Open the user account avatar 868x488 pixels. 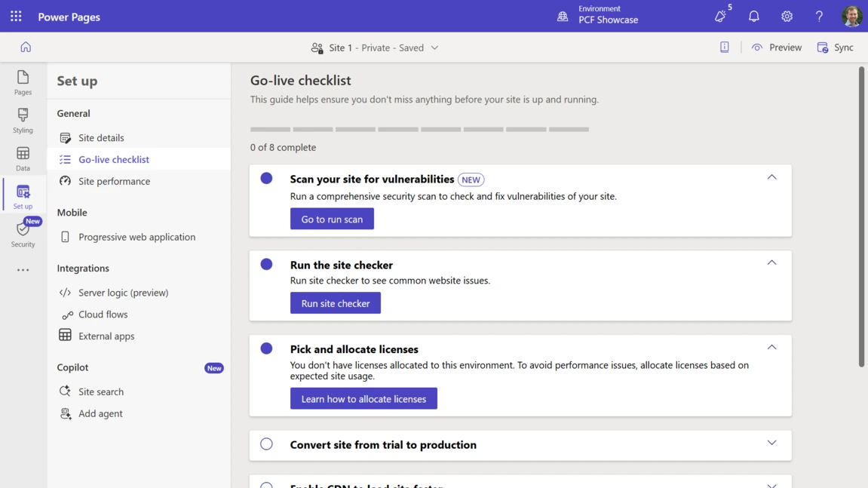[852, 16]
